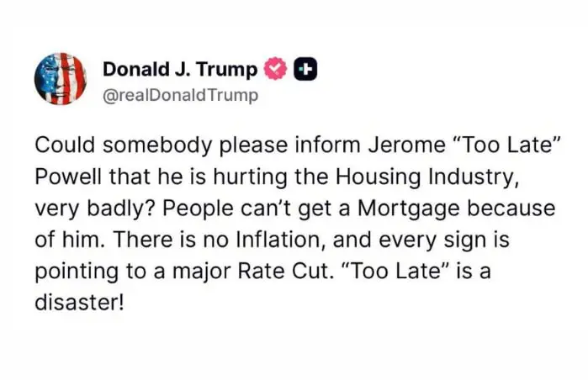Click the word Mortgage in the post
This screenshot has width=588, height=380.
tap(408, 208)
